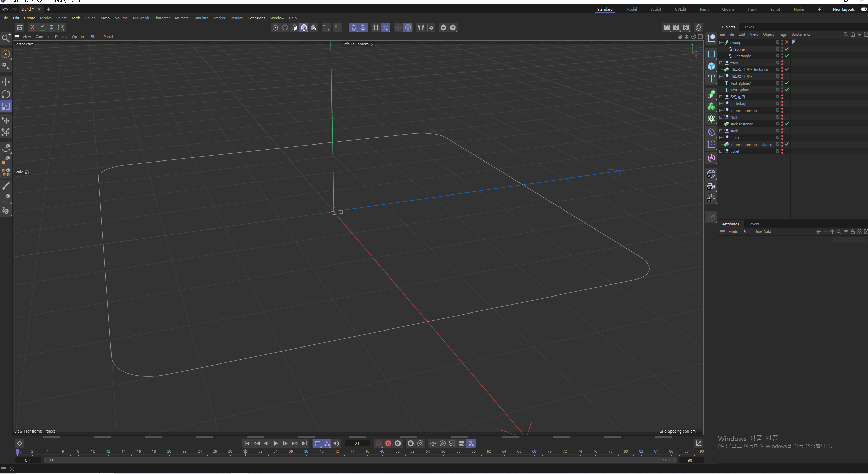The width and height of the screenshot is (868, 474).
Task: Switch to the Takes tab
Action: coord(749,27)
